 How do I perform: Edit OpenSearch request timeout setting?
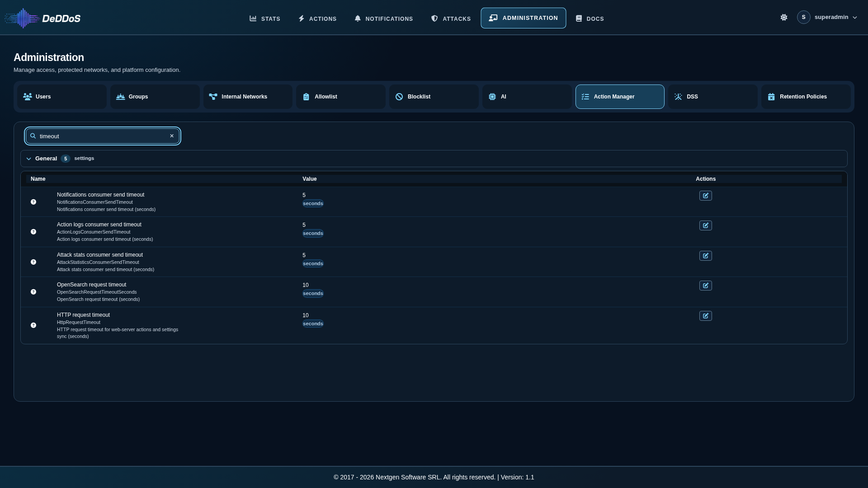tap(705, 286)
